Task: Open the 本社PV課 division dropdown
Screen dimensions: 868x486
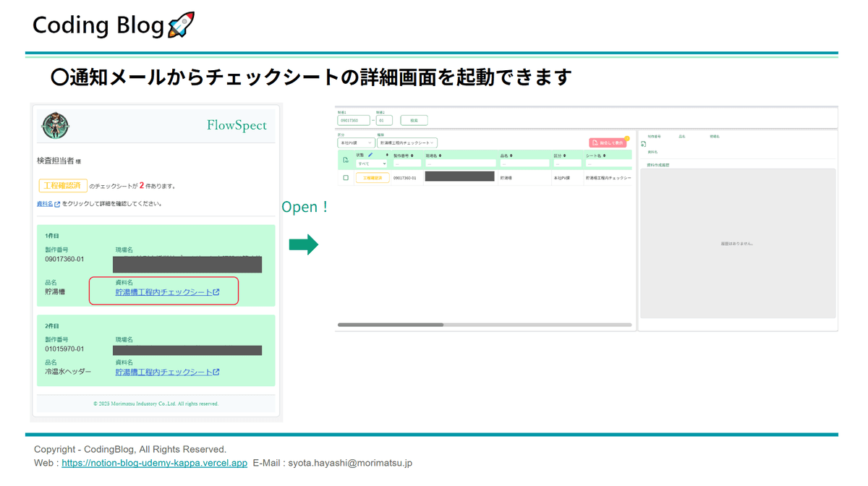Action: pos(356,143)
